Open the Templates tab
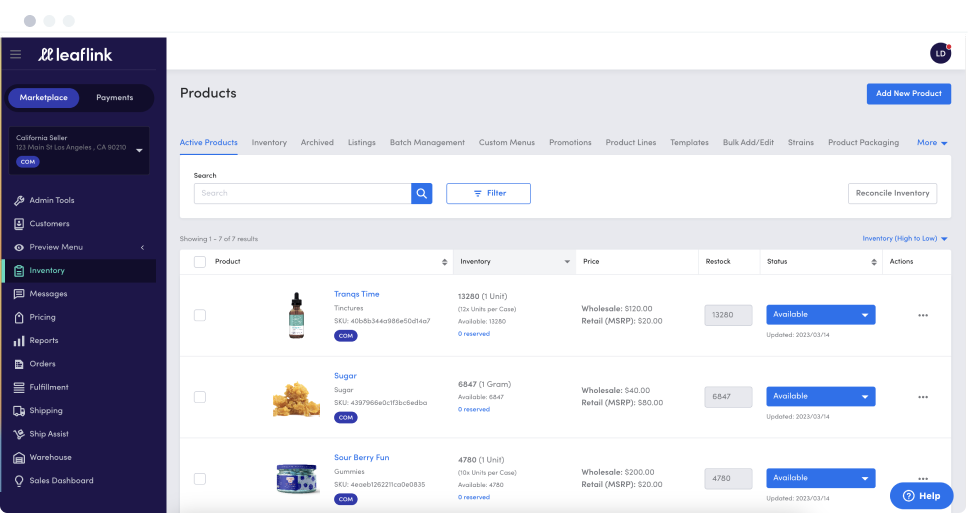 coord(690,143)
